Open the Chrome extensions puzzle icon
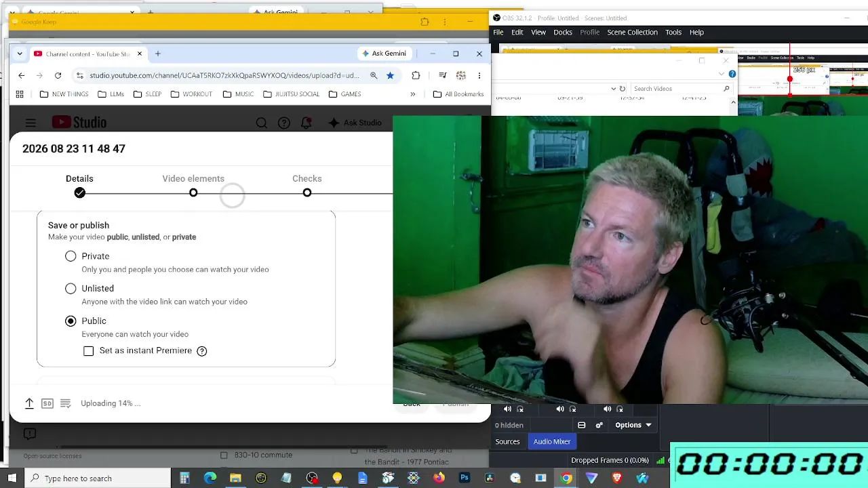This screenshot has height=488, width=868. (x=416, y=75)
